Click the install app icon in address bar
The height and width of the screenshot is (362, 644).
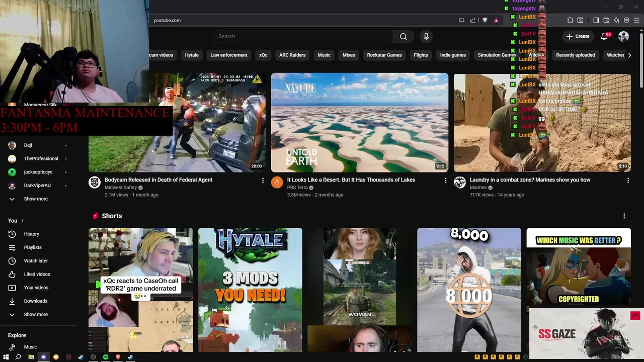point(461,20)
